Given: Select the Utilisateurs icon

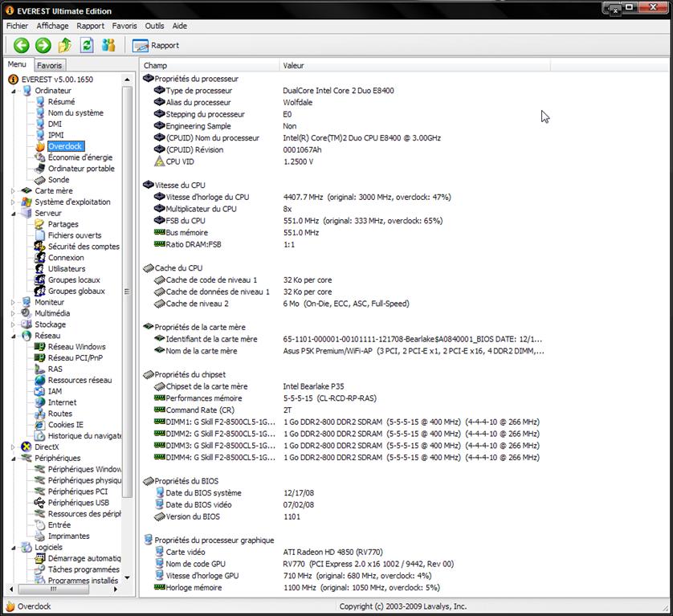Looking at the screenshot, I should [40, 269].
